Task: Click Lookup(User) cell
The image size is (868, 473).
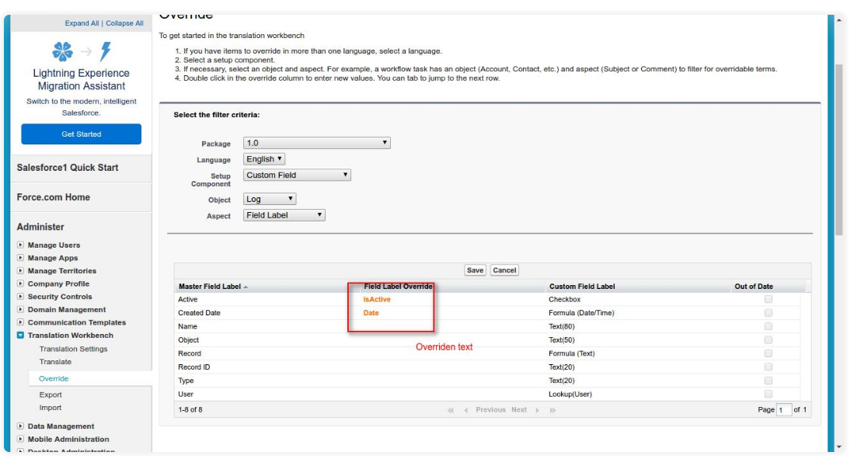Action: (570, 395)
